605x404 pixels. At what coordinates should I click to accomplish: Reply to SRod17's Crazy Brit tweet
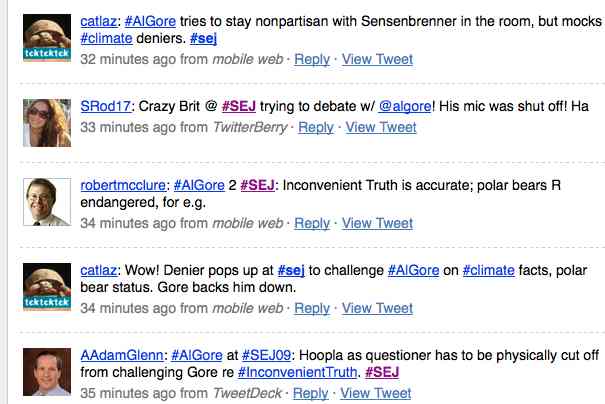pos(316,127)
